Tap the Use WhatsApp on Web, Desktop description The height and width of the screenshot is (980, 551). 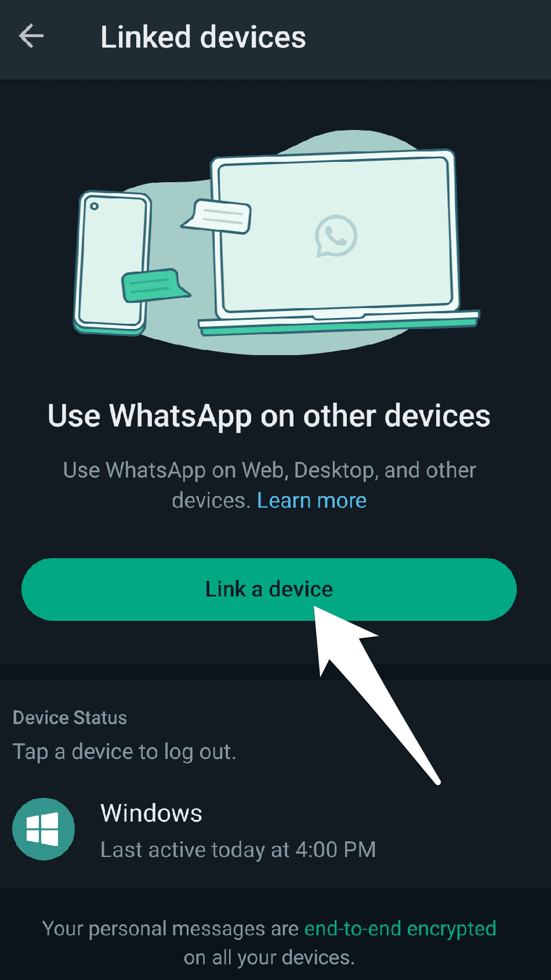click(x=269, y=485)
